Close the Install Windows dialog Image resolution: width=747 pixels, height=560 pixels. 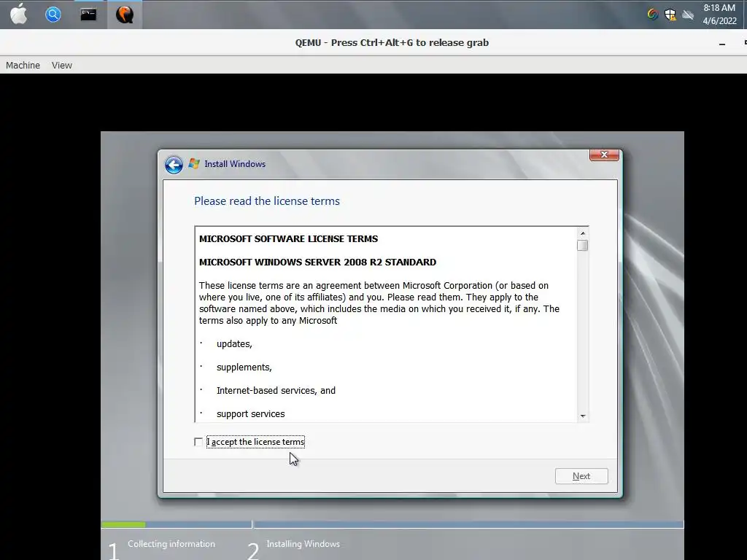(x=604, y=155)
